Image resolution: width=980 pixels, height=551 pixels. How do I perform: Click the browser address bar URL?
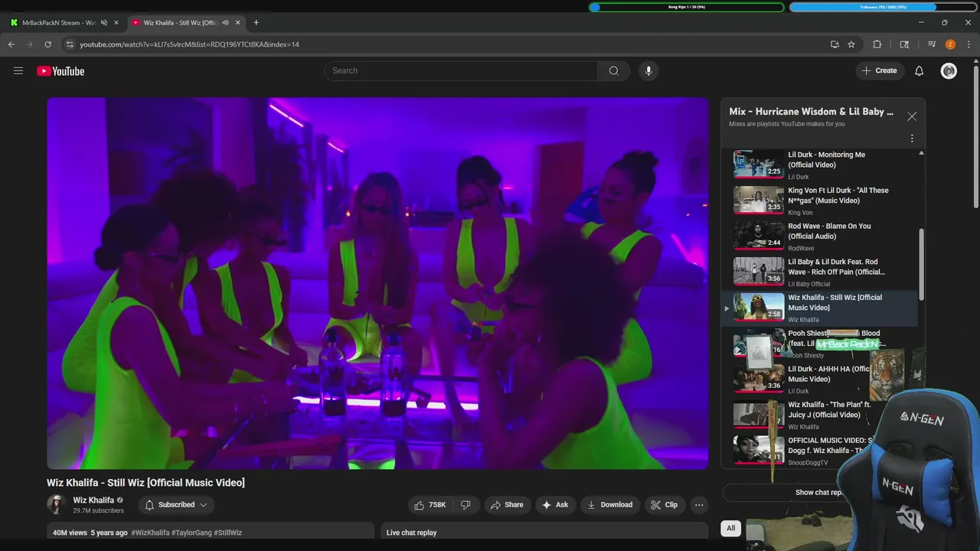[x=189, y=44]
